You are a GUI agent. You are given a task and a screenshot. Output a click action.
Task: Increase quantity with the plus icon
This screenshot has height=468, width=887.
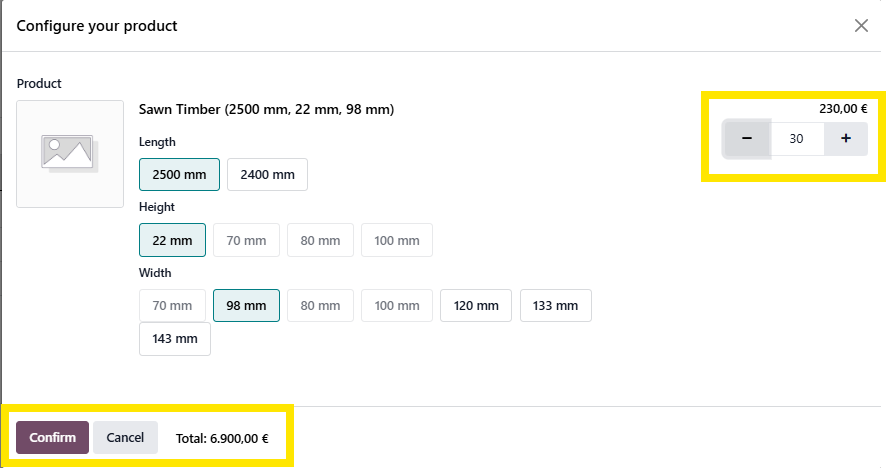pos(846,139)
